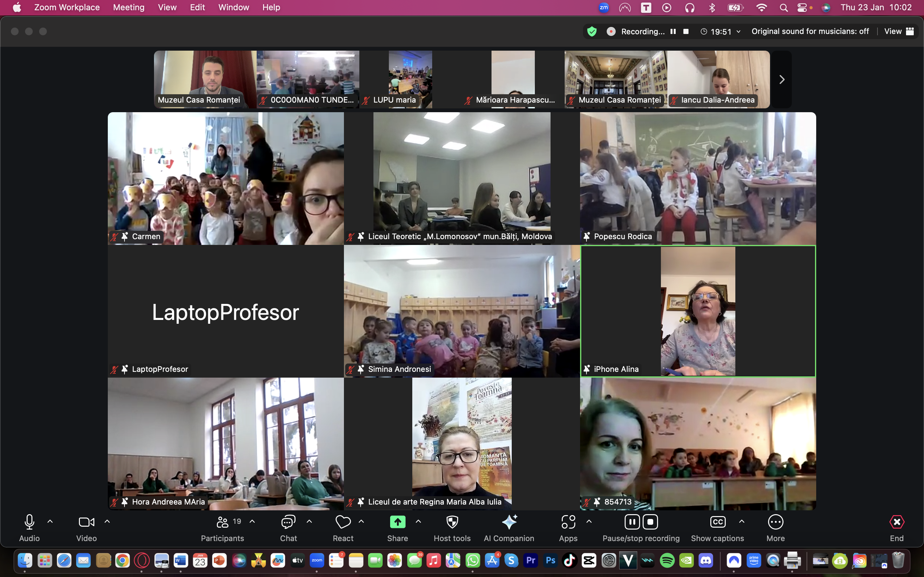The height and width of the screenshot is (577, 924).
Task: Open the Window menu in menu bar
Action: [234, 7]
